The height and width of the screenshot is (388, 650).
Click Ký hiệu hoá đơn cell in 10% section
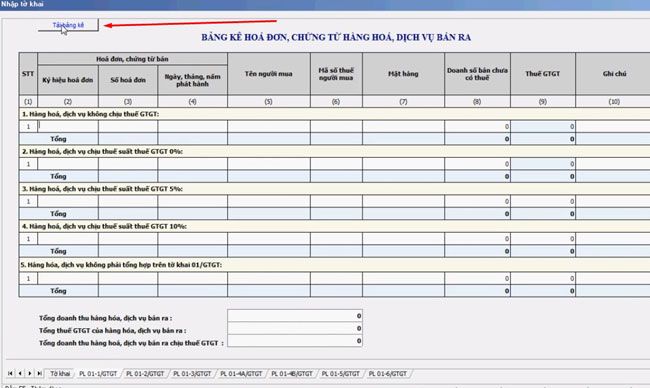68,238
